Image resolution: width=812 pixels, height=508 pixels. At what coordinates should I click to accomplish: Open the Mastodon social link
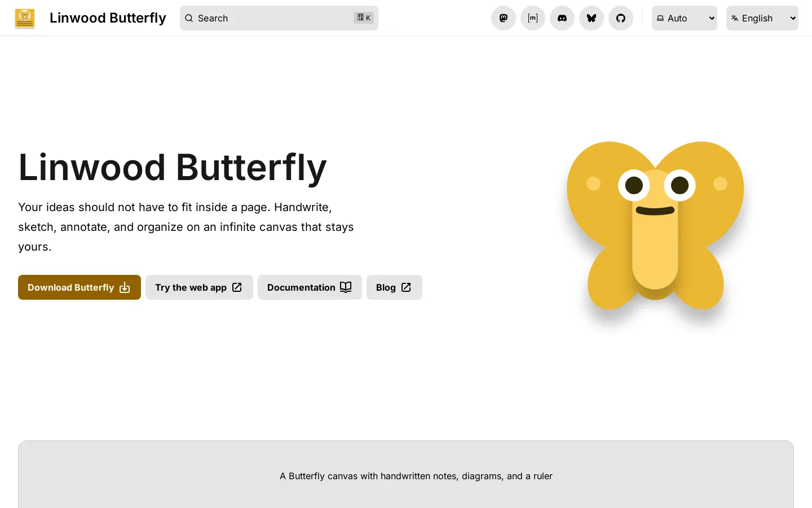coord(504,18)
